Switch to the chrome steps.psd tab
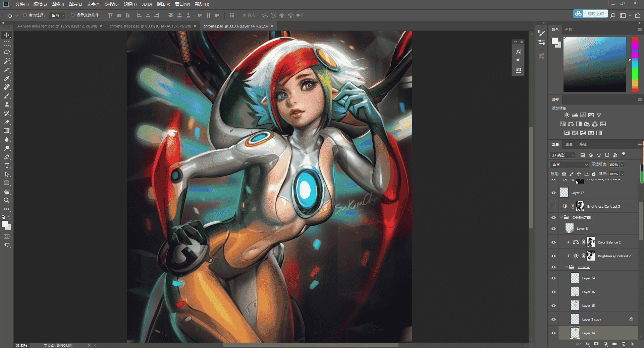Image resolution: width=644 pixels, height=348 pixels. 150,26
